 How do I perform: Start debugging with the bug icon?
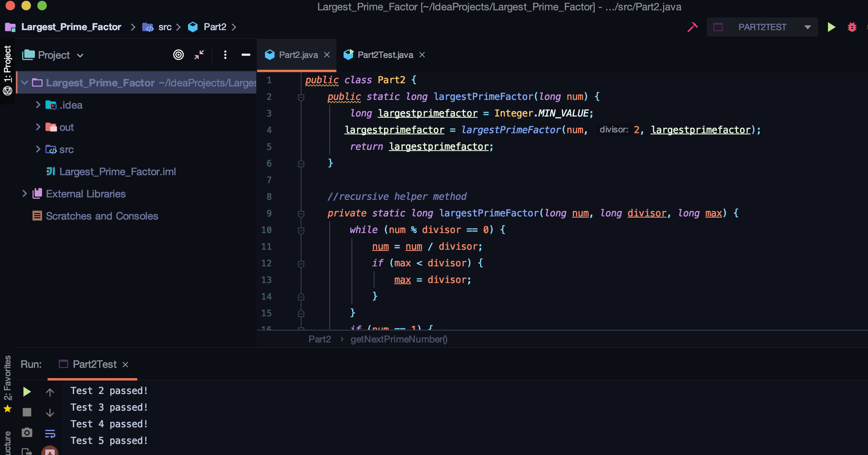point(852,27)
